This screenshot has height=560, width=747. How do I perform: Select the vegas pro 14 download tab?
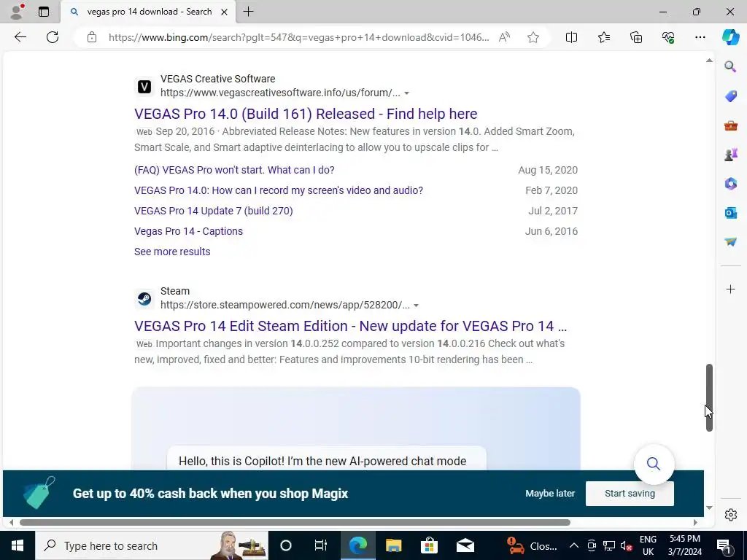[147, 12]
